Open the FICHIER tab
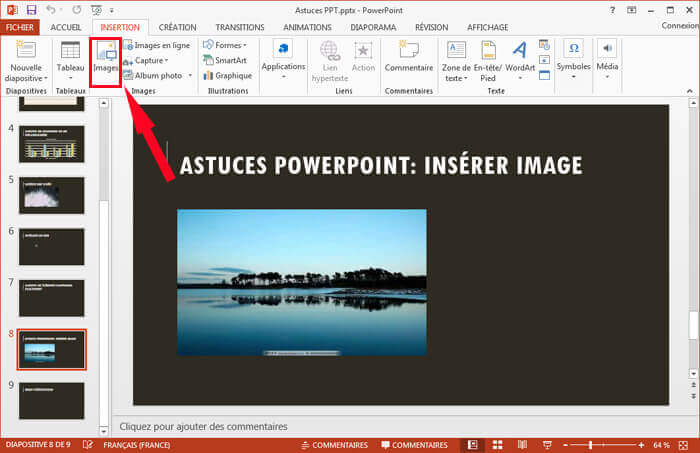The width and height of the screenshot is (700, 453). [20, 27]
